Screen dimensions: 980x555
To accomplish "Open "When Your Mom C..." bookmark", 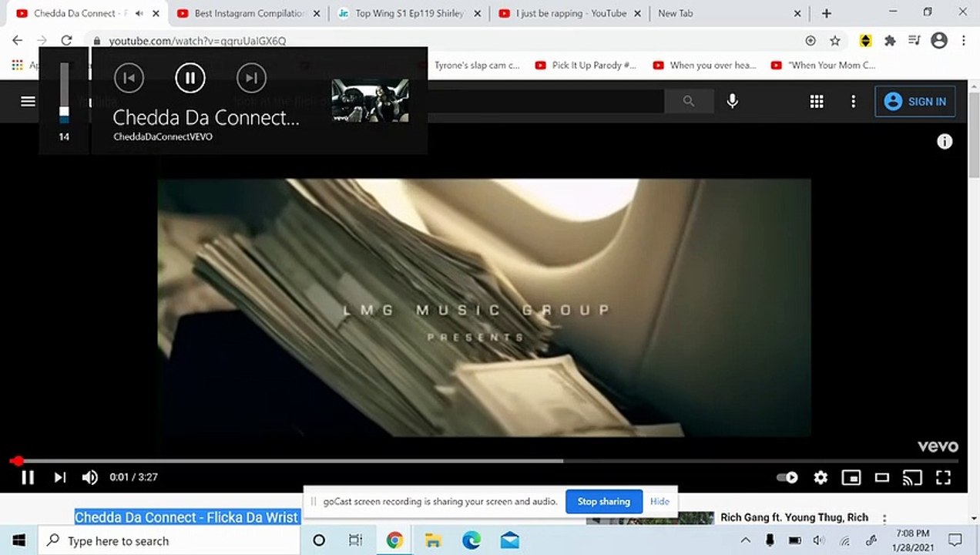I will tap(823, 66).
